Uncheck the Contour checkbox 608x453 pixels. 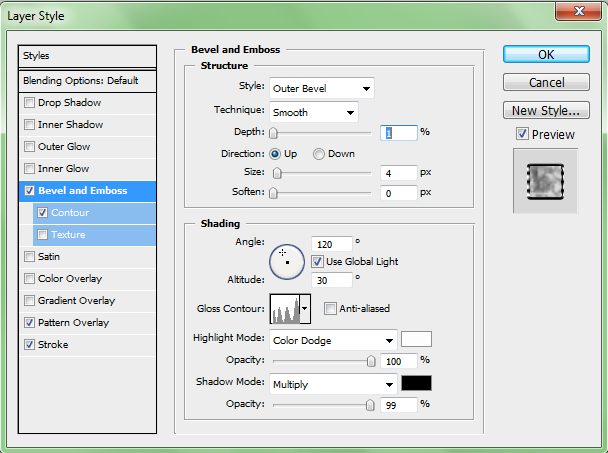tap(42, 213)
